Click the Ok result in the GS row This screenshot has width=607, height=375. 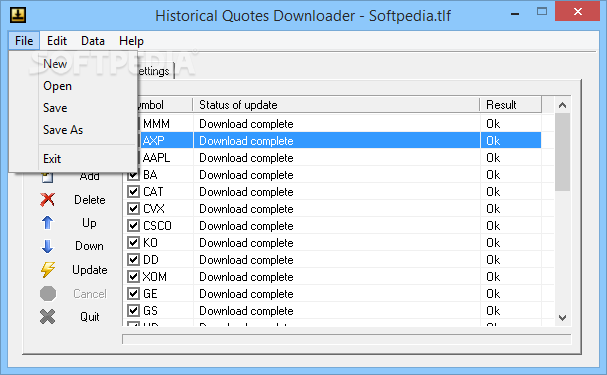click(x=493, y=311)
